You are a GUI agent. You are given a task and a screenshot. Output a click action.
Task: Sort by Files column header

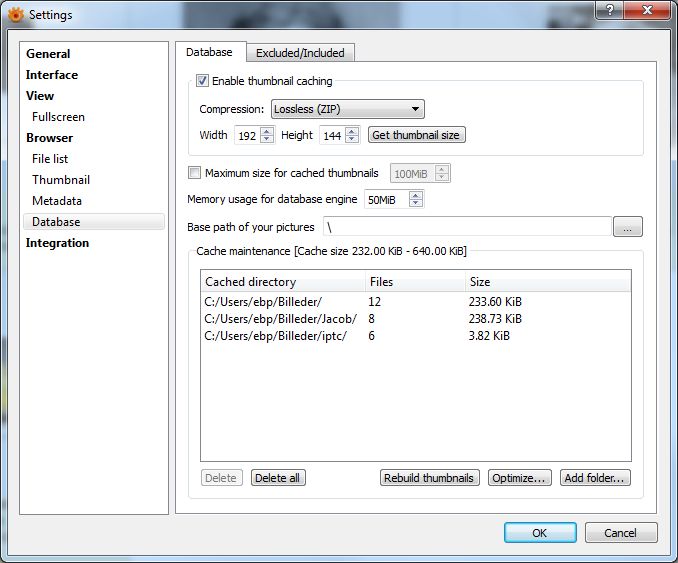point(415,282)
